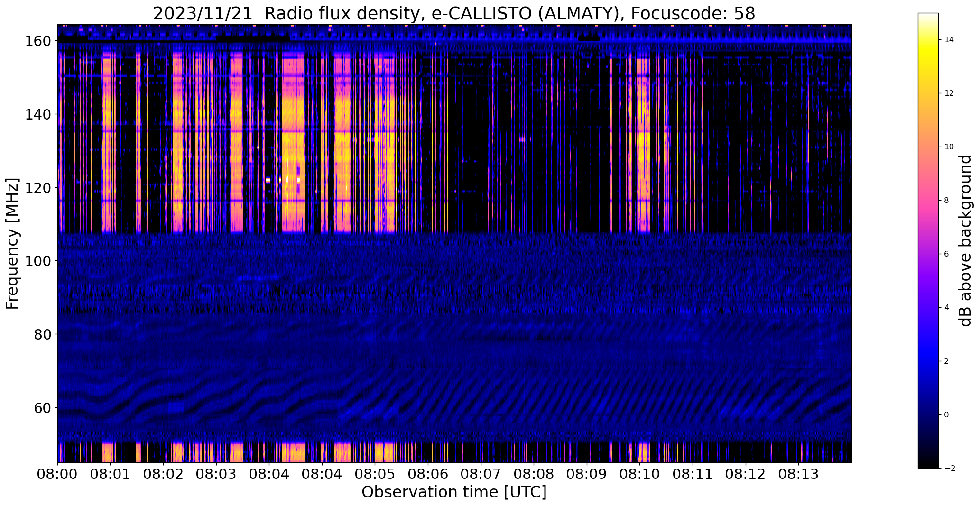Click the plot title mentioning e-CALLISTO (ALMATY)

pos(454,14)
